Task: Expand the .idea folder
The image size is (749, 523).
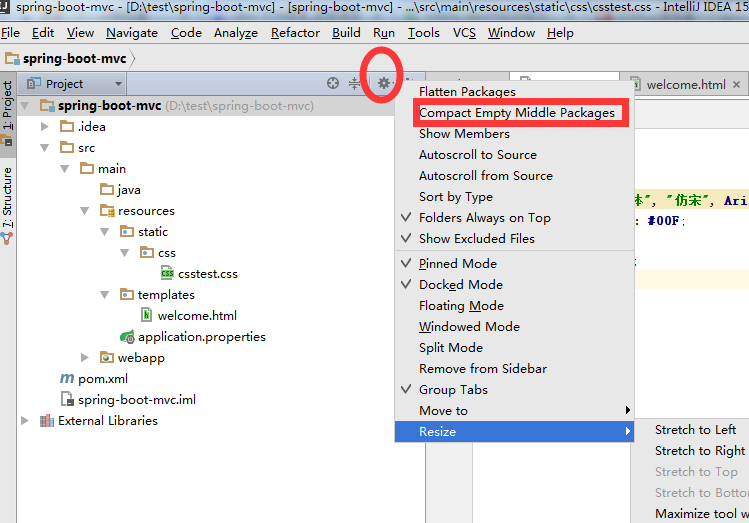Action: (x=45, y=127)
